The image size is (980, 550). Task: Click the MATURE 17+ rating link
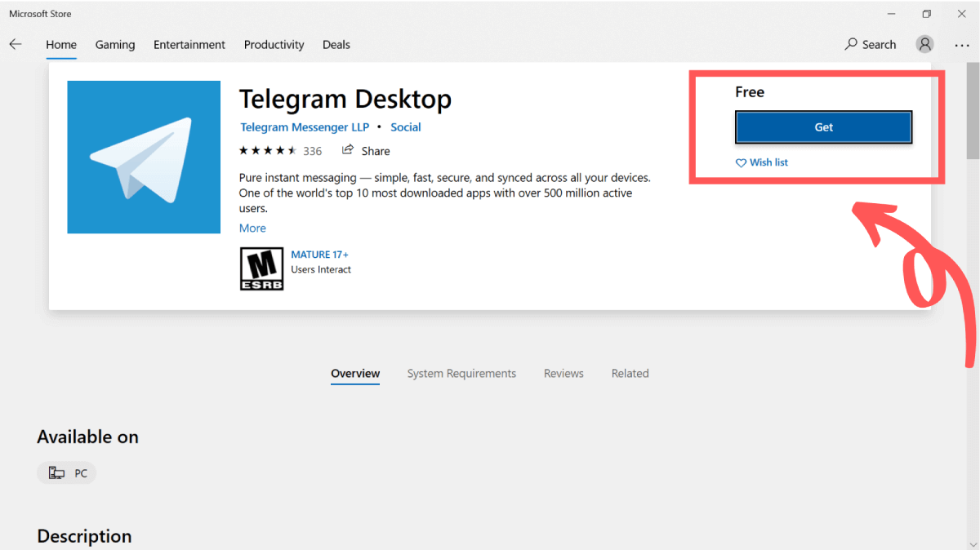320,255
